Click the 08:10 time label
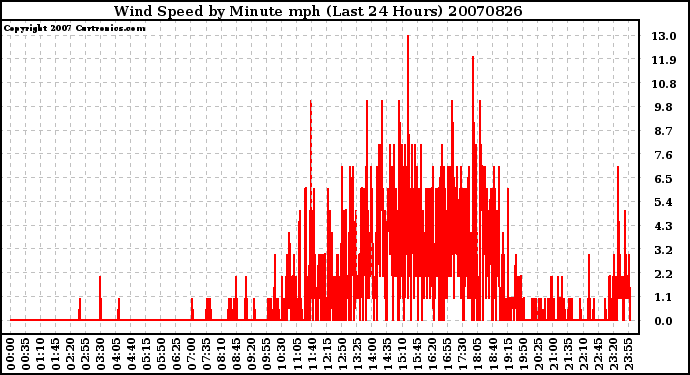The height and width of the screenshot is (375, 690). click(221, 355)
